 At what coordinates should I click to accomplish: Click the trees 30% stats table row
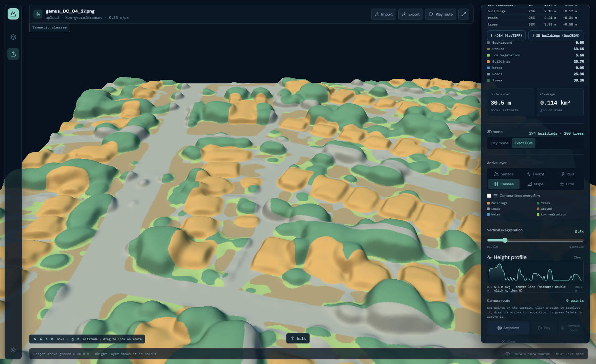(x=535, y=24)
